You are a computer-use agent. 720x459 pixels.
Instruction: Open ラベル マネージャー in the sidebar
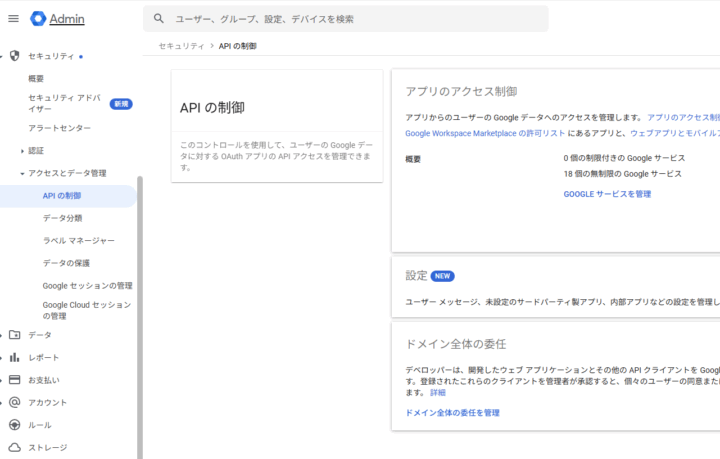[78, 241]
